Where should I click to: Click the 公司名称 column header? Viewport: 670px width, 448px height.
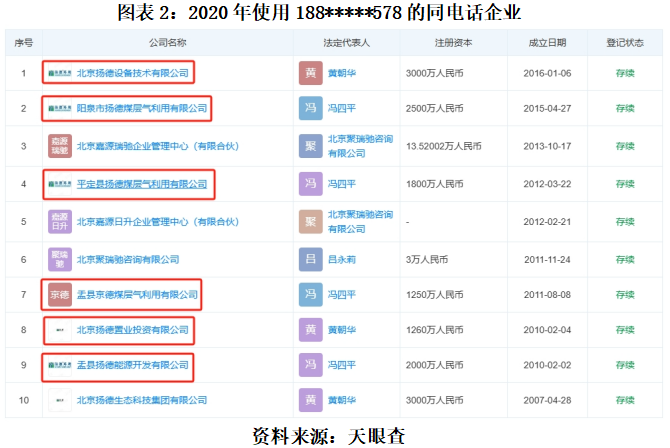(168, 43)
